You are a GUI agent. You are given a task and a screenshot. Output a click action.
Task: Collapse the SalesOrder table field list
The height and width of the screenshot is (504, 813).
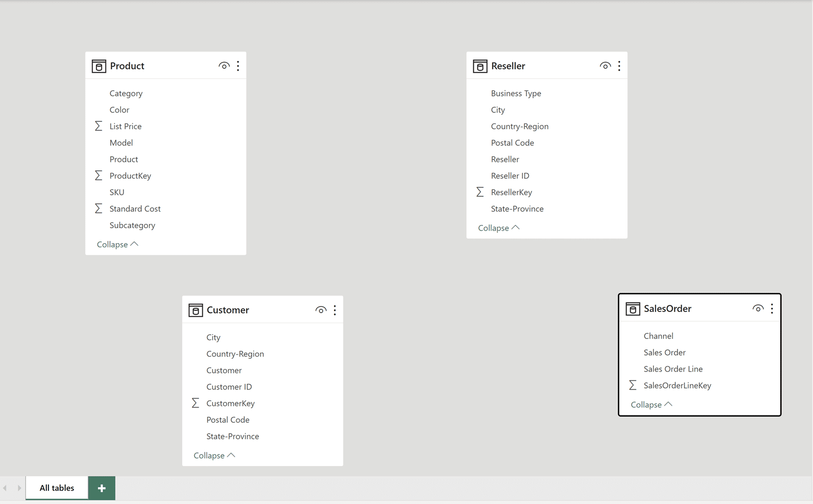[x=651, y=404]
